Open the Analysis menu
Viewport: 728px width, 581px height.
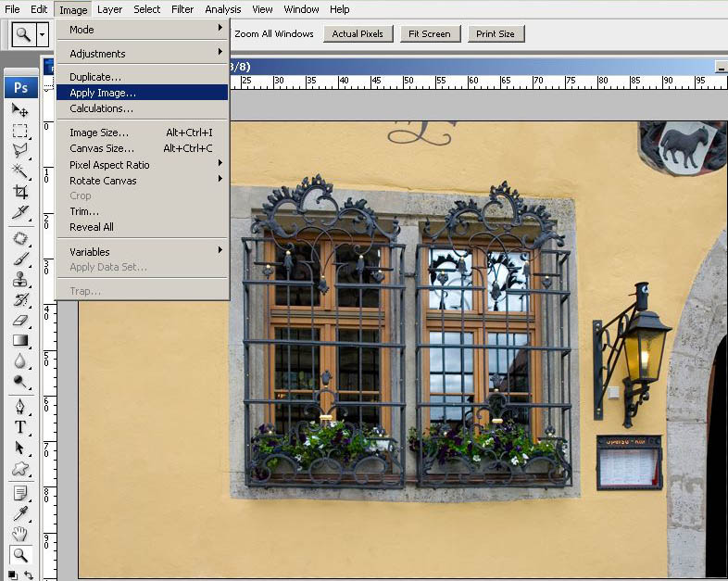(x=223, y=9)
